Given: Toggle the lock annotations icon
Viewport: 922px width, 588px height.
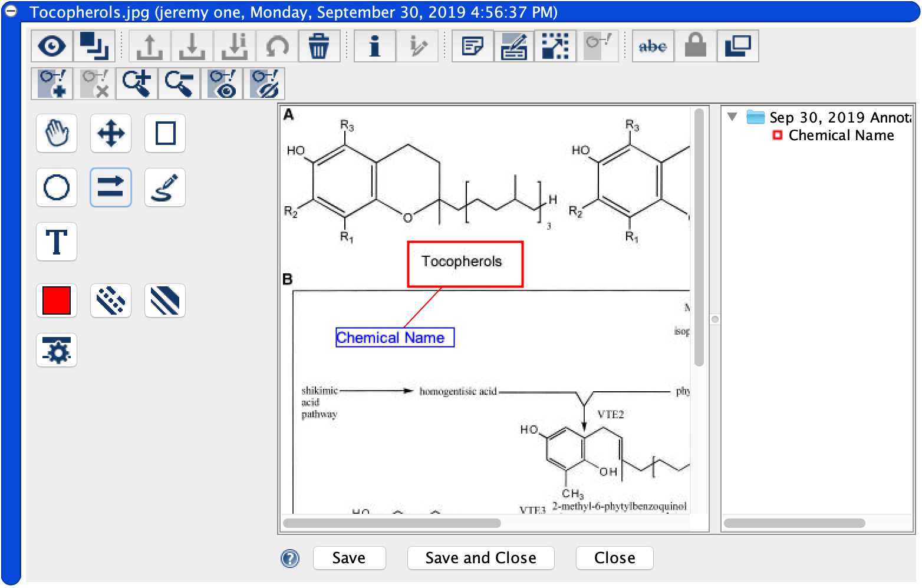Looking at the screenshot, I should [x=694, y=45].
